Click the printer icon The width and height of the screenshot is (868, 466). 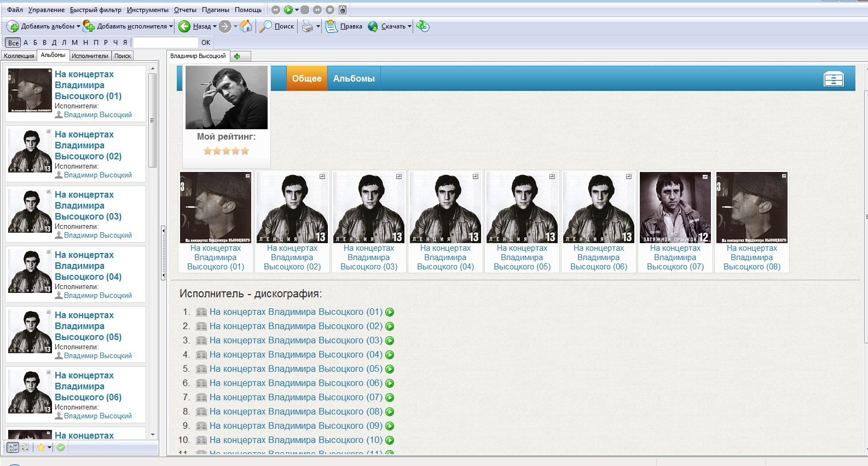(308, 26)
